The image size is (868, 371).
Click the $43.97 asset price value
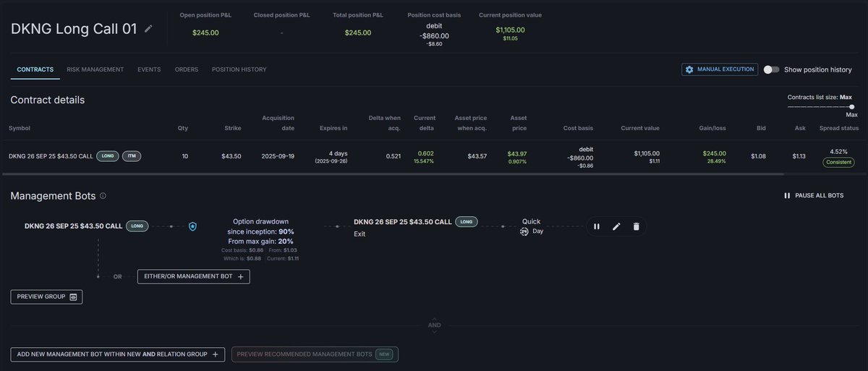[517, 153]
